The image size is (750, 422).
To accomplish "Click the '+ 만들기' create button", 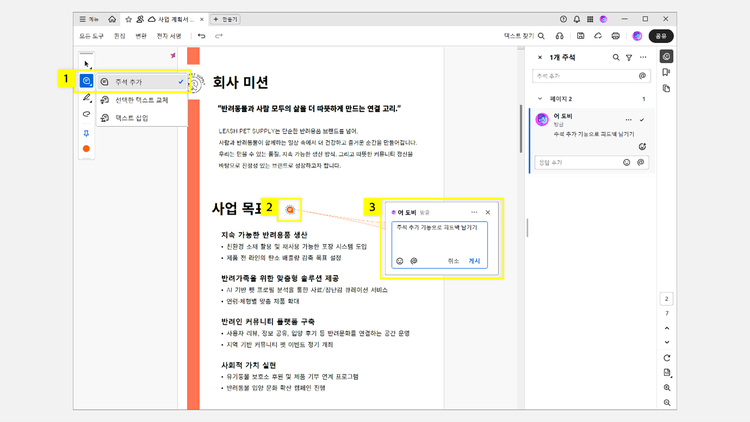I will (225, 19).
